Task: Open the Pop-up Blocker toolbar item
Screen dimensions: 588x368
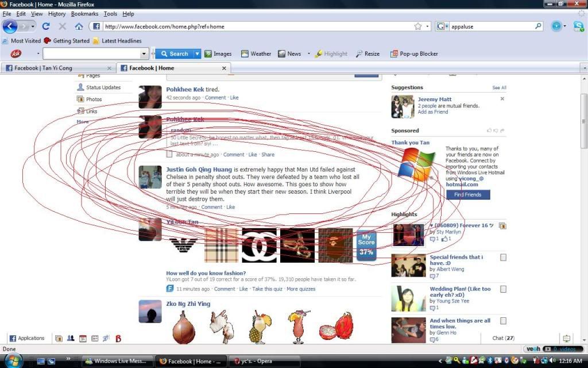Action: tap(414, 53)
